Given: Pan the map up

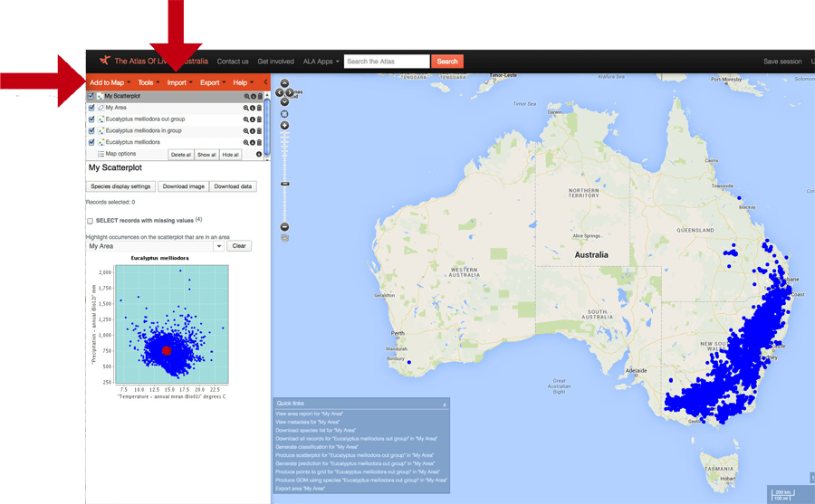Looking at the screenshot, I should pyautogui.click(x=284, y=83).
